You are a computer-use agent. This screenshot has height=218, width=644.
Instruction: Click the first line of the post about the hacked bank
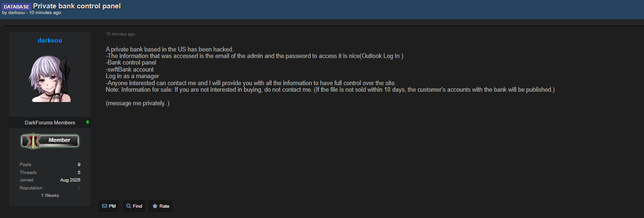tap(169, 50)
